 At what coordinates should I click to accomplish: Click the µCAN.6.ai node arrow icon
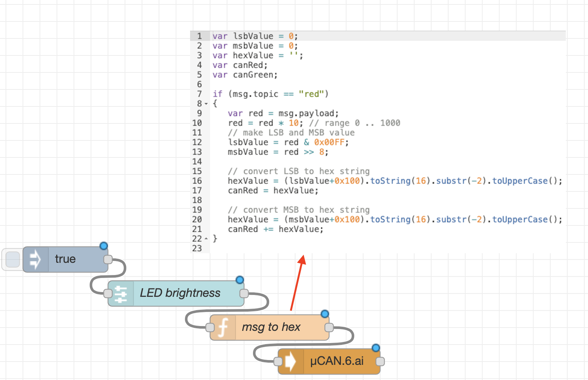[x=291, y=362]
